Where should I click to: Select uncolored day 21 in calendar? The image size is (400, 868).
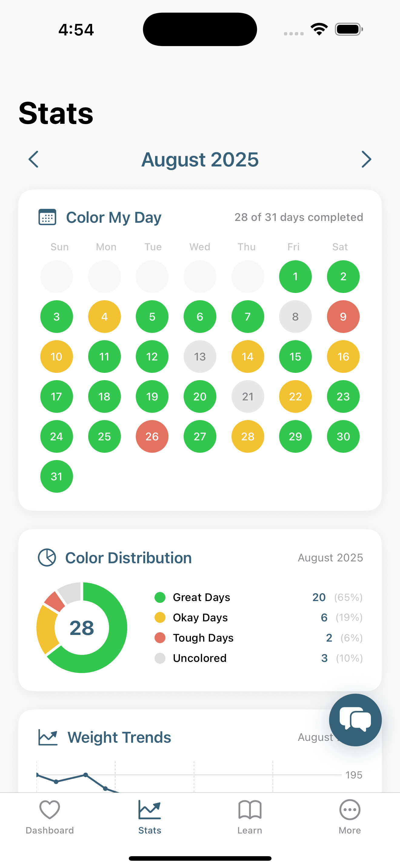point(248,396)
